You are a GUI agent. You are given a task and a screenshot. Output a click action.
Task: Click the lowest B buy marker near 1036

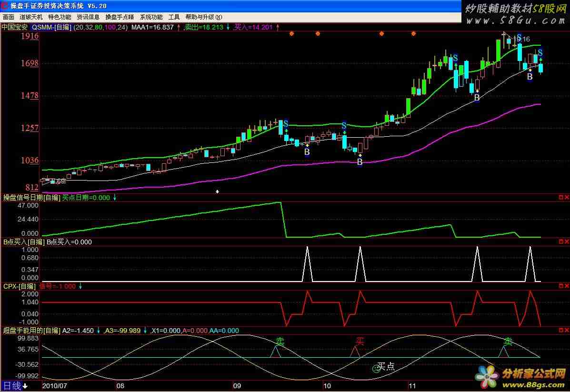360,162
